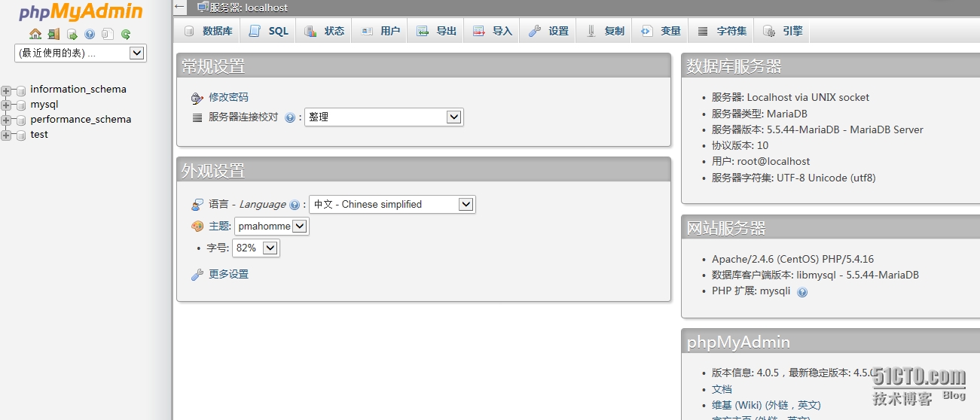
Task: Open the 字符集 (Charsets) tab
Action: pos(722,31)
